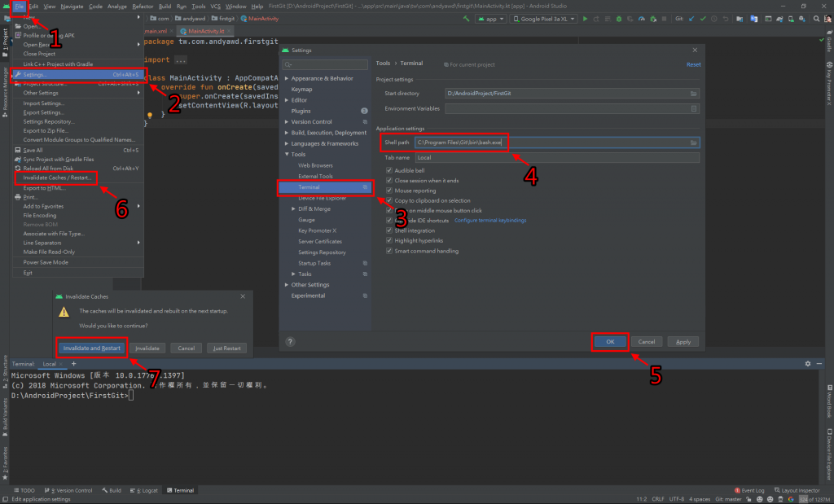Click OK in Settings dialog
The image size is (834, 504).
[610, 342]
